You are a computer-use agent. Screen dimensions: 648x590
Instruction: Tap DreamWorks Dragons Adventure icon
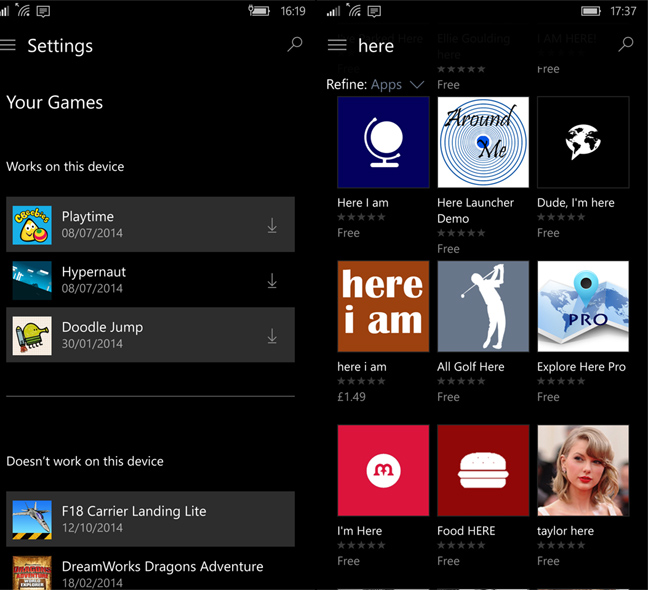tap(32, 573)
